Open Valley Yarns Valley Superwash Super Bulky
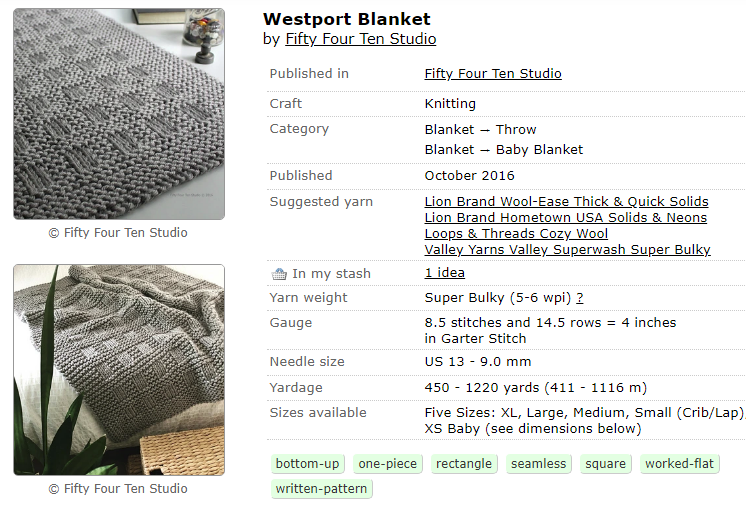The width and height of the screenshot is (746, 509). [567, 250]
